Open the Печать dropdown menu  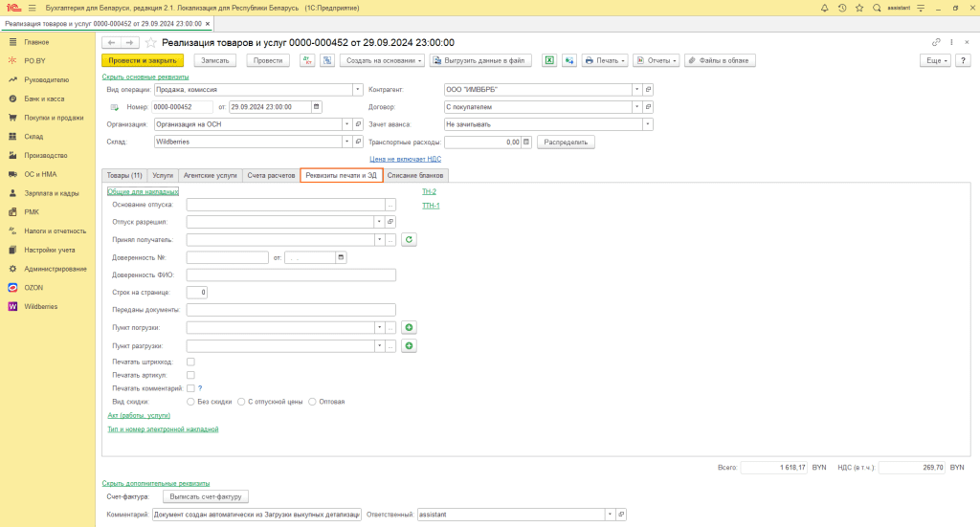(x=605, y=60)
